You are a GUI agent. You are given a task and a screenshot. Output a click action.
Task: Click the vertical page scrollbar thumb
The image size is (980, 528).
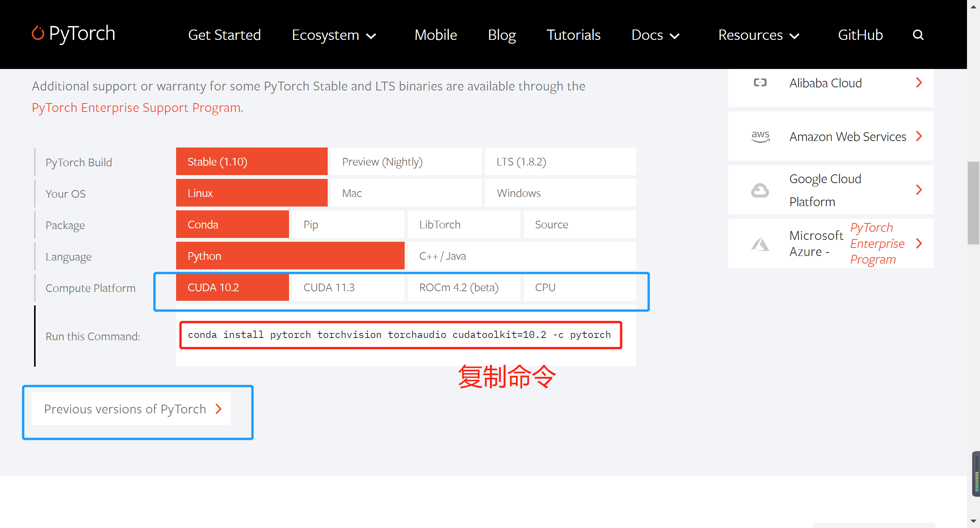[x=973, y=203]
